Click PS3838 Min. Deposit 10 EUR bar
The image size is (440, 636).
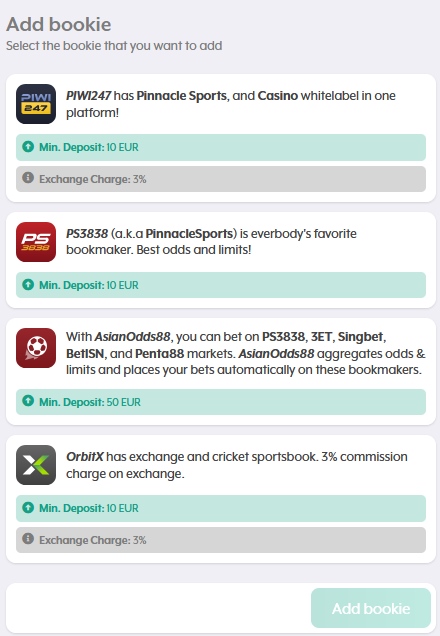click(x=221, y=285)
